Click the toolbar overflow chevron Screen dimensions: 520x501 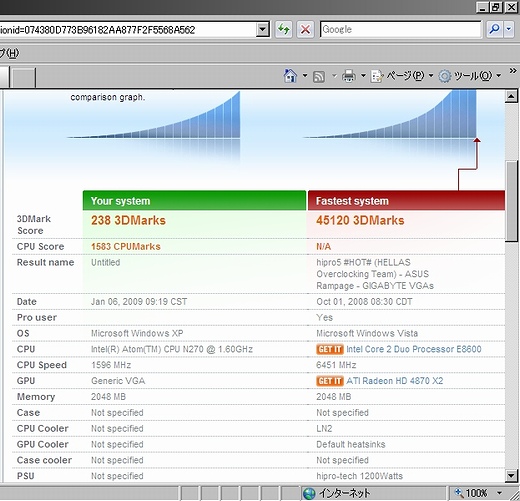513,70
